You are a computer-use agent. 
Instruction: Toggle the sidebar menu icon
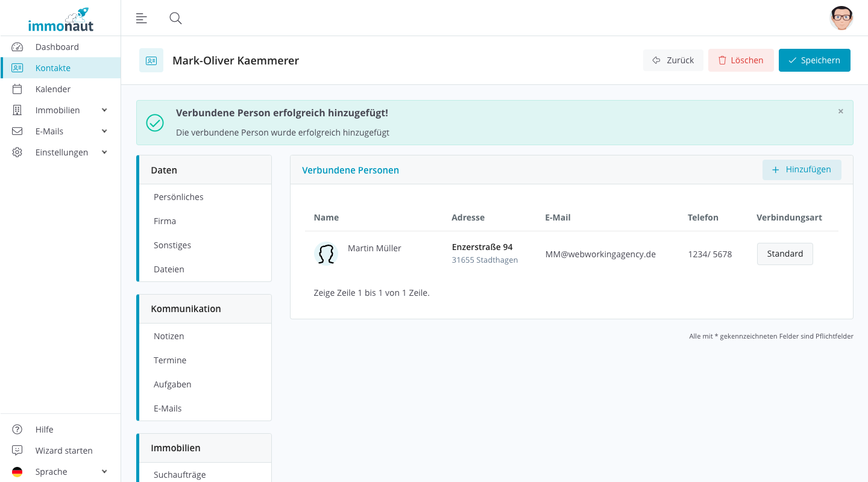click(x=142, y=18)
